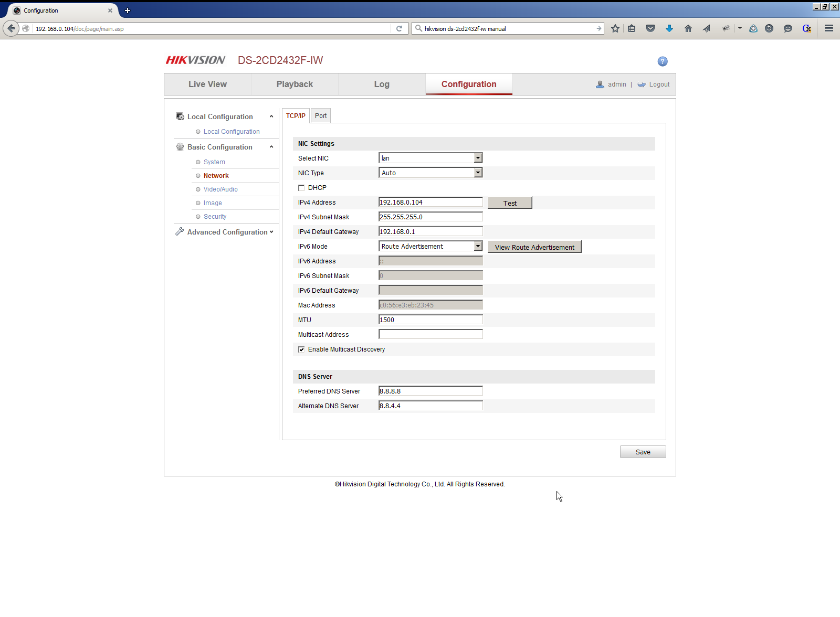This screenshot has width=840, height=617.
Task: Switch to the Playback tab
Action: 295,84
